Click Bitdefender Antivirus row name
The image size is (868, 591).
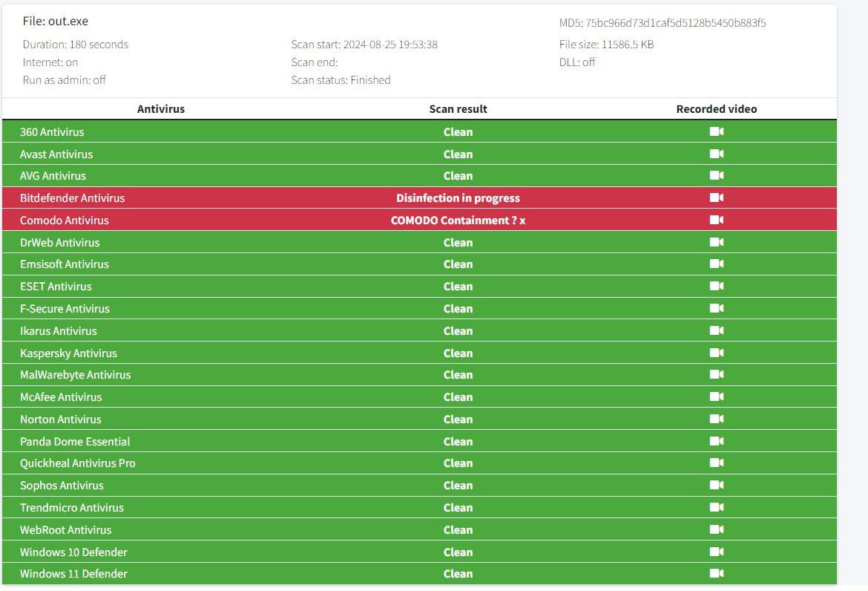[72, 197]
